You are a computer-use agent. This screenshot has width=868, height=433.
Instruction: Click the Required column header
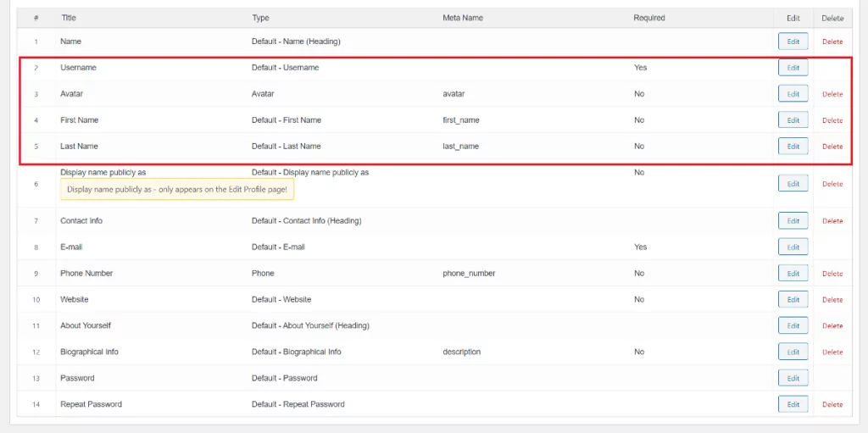[x=649, y=18]
